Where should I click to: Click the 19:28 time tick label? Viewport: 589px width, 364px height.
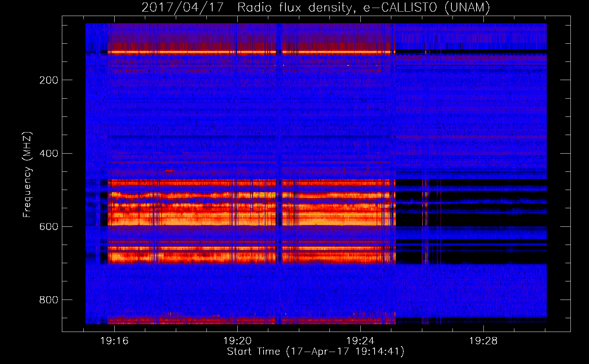(483, 341)
